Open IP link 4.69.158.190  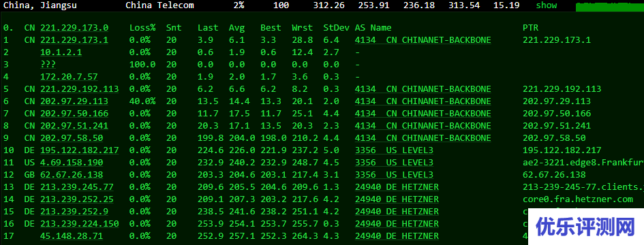click(72, 163)
